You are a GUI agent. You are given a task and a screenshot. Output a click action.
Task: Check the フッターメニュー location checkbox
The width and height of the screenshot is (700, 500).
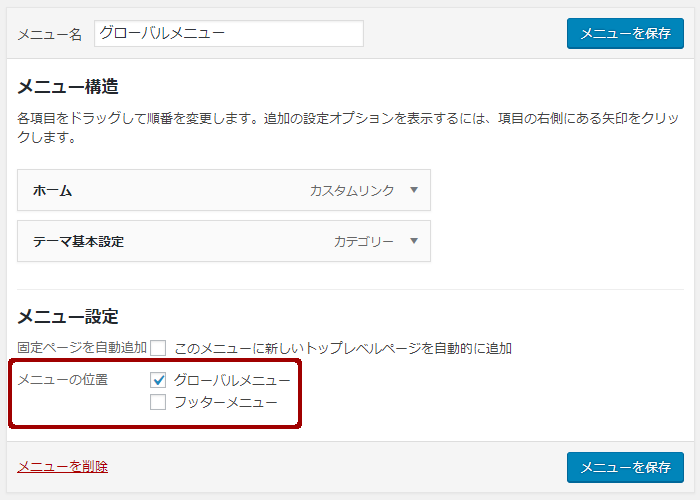point(158,402)
